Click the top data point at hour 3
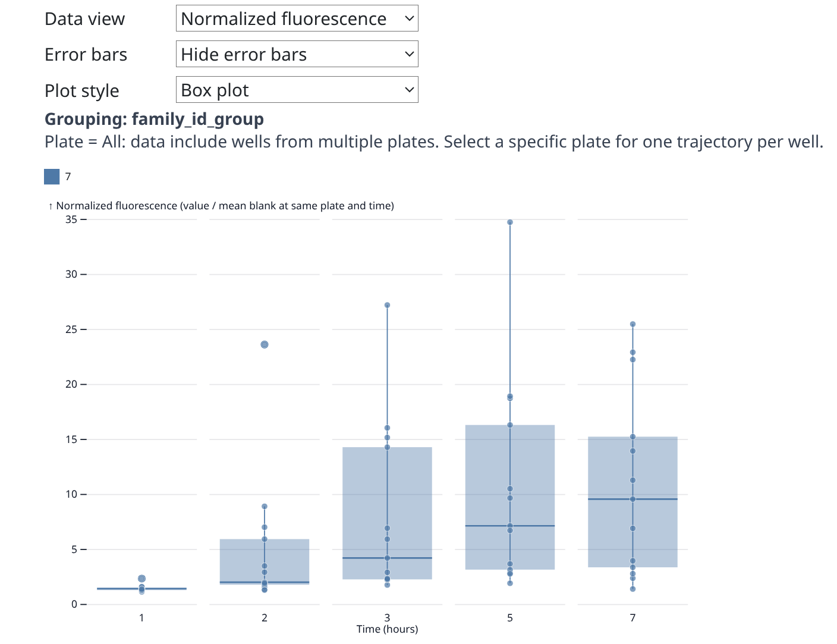 point(387,305)
